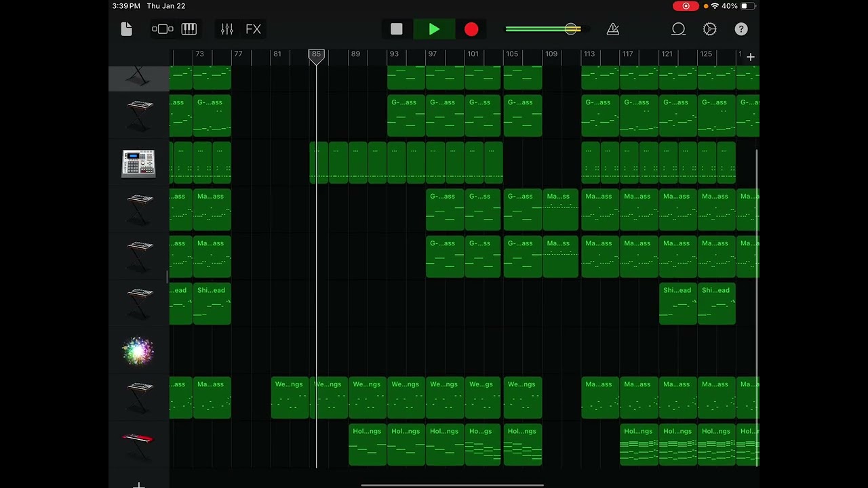Viewport: 868px width, 488px height.
Task: Tap the screen recording indicator in status bar
Action: 686,6
